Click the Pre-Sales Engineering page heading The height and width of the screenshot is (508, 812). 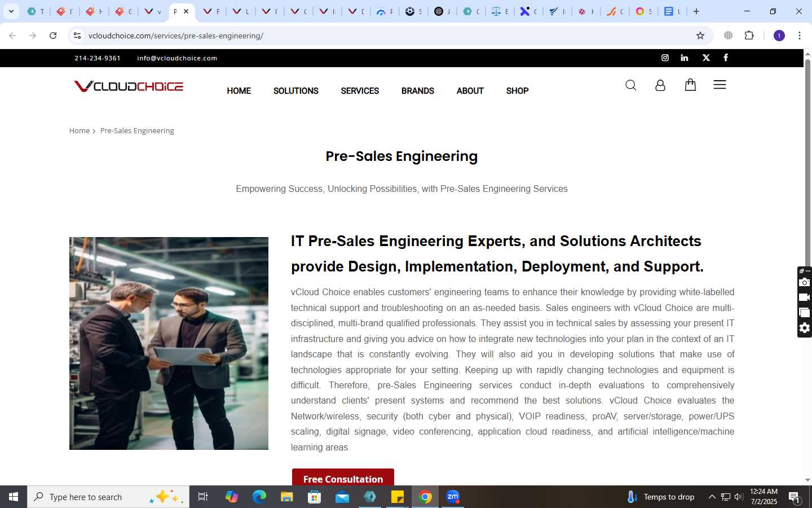pyautogui.click(x=401, y=156)
